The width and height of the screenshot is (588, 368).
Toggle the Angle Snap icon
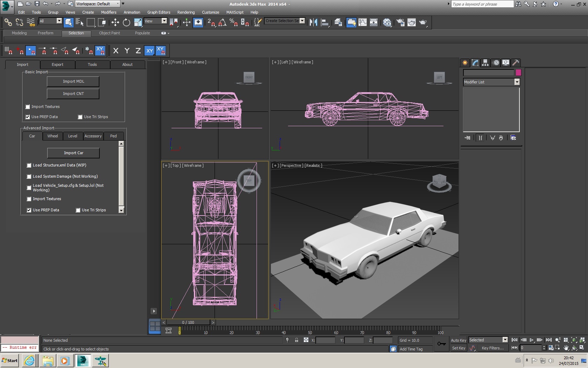click(x=222, y=22)
